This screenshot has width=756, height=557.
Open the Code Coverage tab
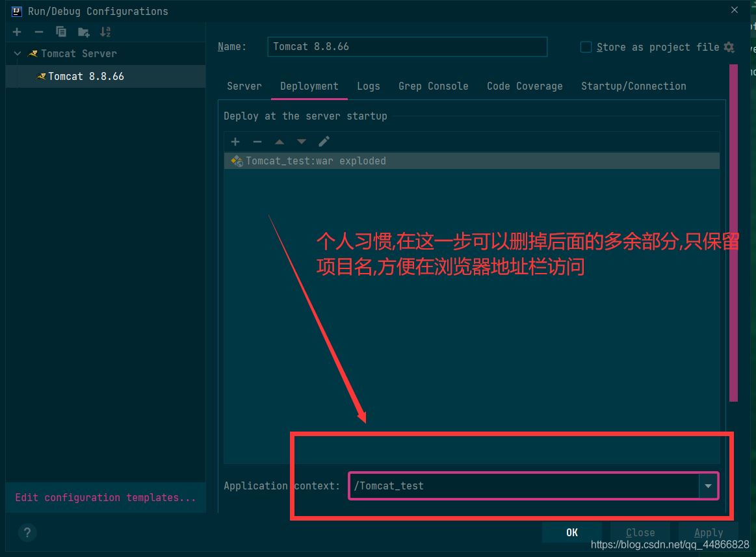525,86
